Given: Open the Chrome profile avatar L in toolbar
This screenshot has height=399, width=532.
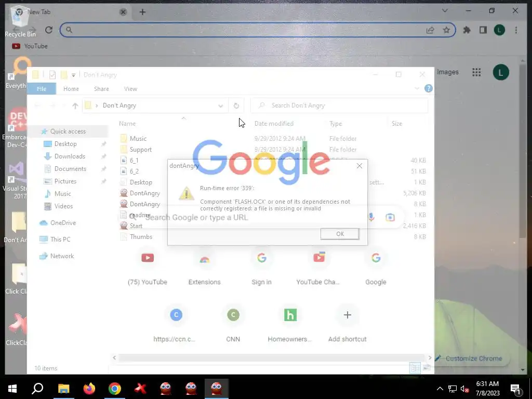Looking at the screenshot, I should 499,30.
